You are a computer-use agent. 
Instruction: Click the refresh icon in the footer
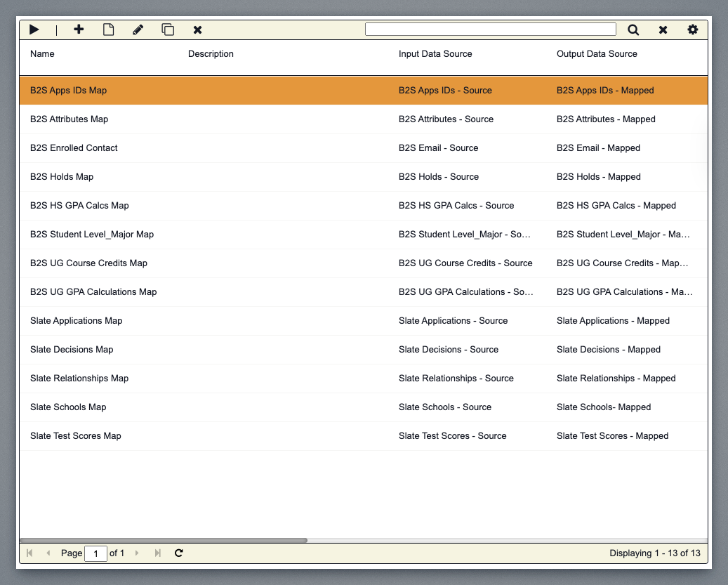point(179,553)
